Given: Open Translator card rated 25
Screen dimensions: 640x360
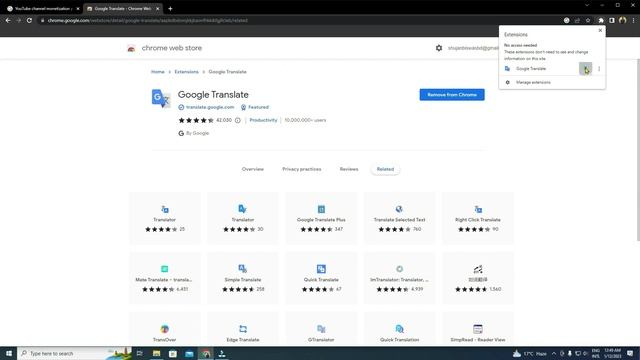Looking at the screenshot, I should 165,218.
